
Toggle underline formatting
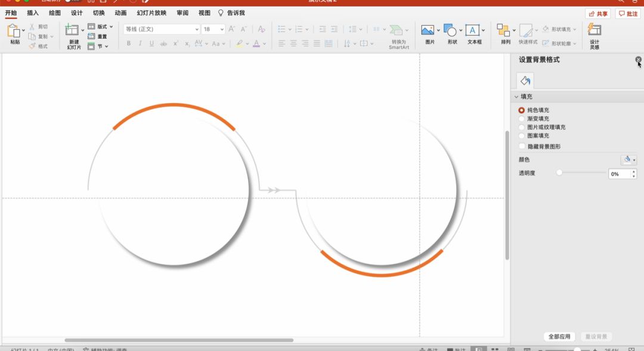click(151, 43)
